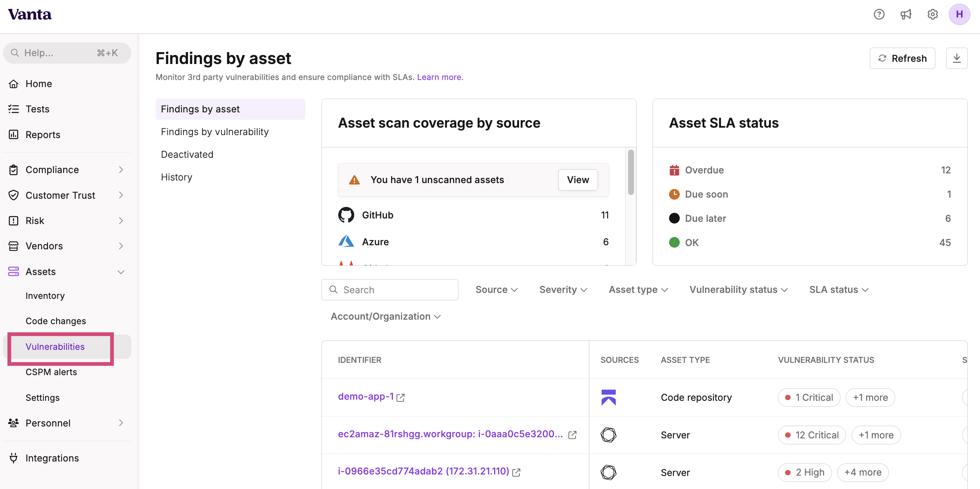The width and height of the screenshot is (980, 489).
Task: Click the GitHub logo in coverage list
Action: click(x=346, y=215)
